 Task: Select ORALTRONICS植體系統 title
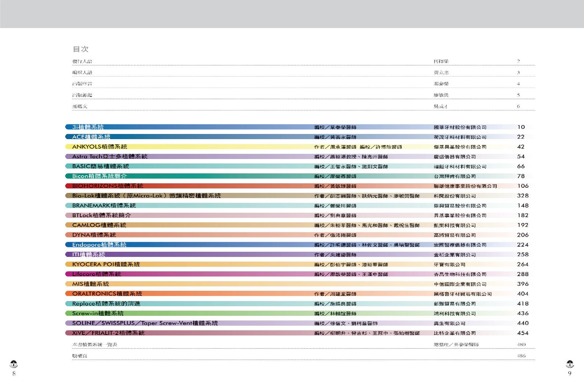107,294
